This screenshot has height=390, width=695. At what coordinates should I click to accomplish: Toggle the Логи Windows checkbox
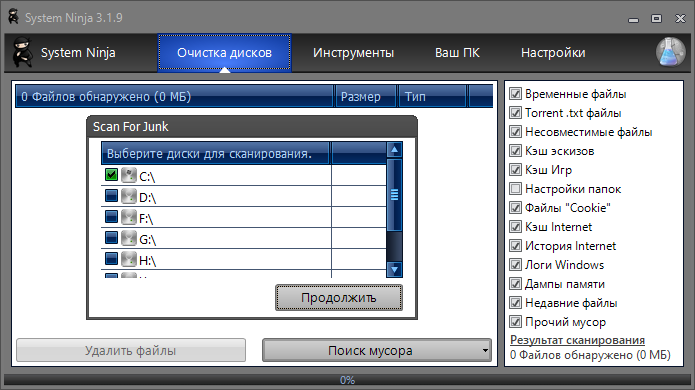[515, 265]
